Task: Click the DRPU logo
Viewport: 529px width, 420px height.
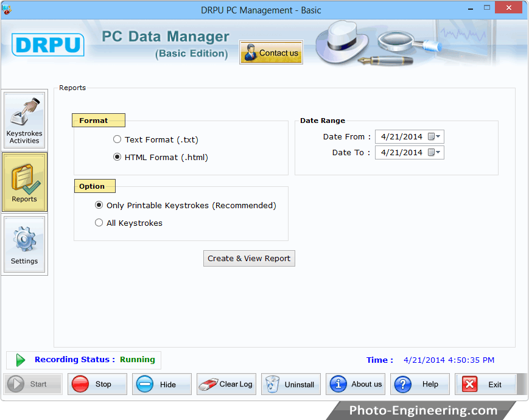Action: click(48, 44)
